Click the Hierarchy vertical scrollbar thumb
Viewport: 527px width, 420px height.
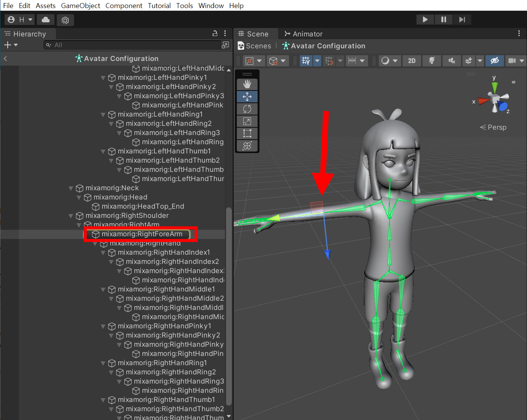[x=229, y=306]
